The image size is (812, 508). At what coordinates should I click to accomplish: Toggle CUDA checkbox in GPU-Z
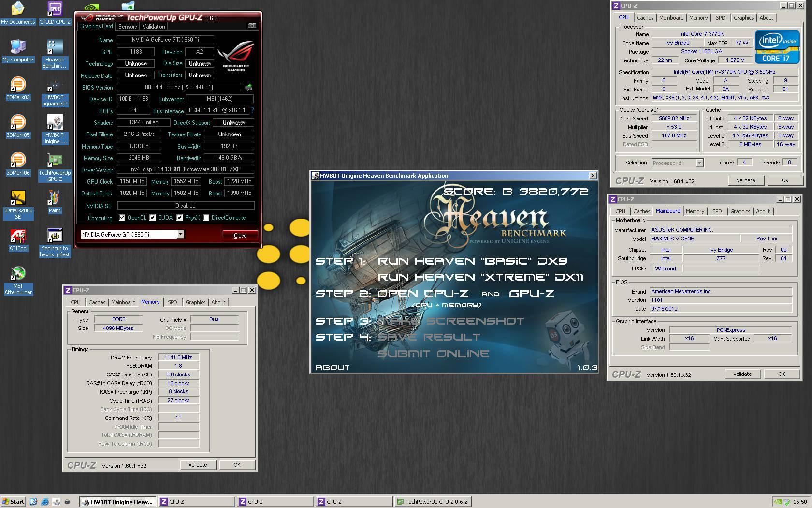pos(153,218)
